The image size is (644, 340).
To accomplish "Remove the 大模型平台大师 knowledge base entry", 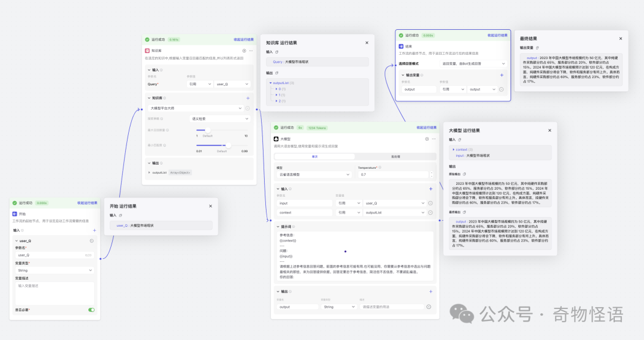I will 247,108.
